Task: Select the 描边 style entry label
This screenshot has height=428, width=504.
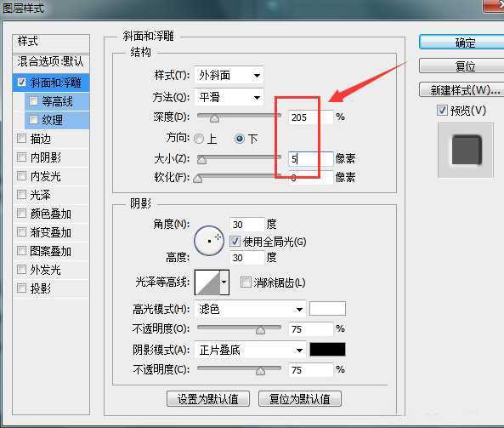Action: [41, 139]
